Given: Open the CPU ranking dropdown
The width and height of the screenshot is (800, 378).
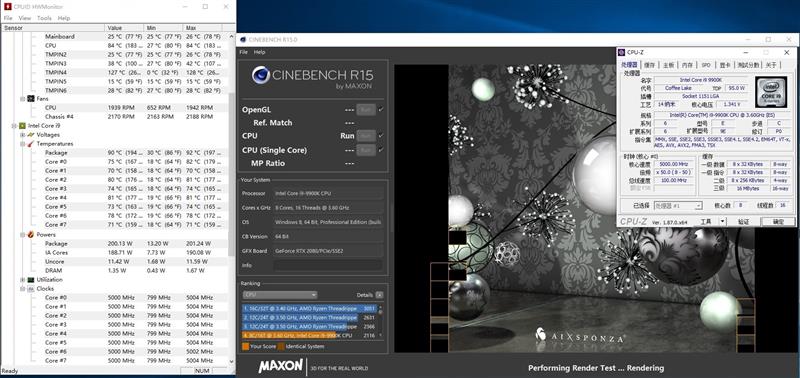Looking at the screenshot, I should pos(280,295).
